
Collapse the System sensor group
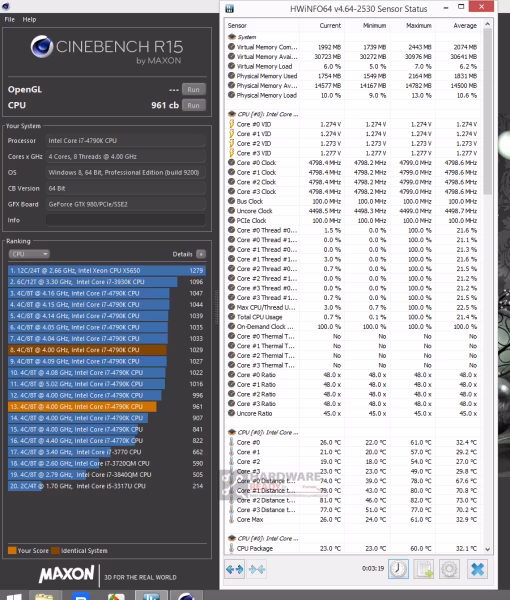[x=231, y=37]
